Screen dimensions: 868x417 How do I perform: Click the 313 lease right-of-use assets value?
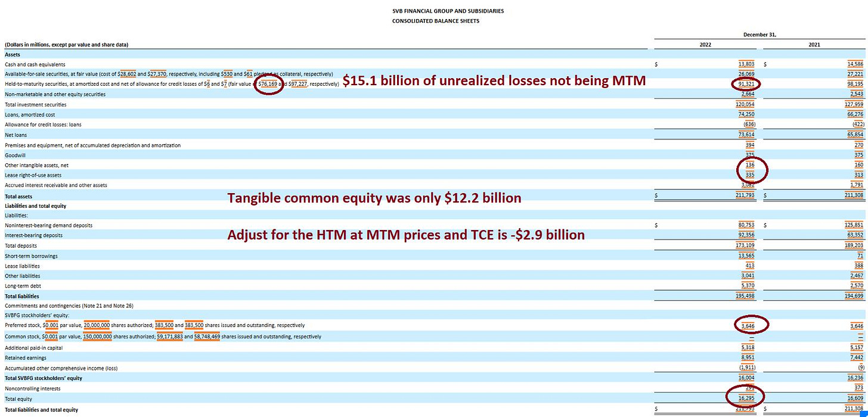coord(858,175)
